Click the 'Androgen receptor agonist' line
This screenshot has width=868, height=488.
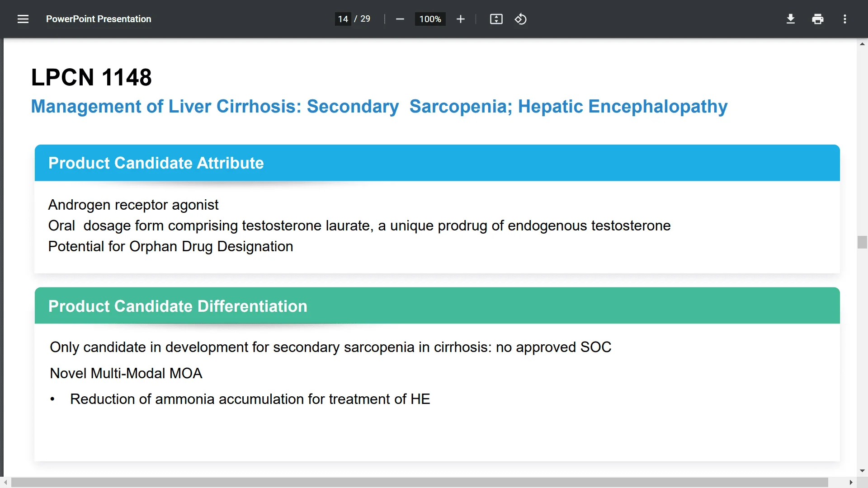click(x=133, y=205)
